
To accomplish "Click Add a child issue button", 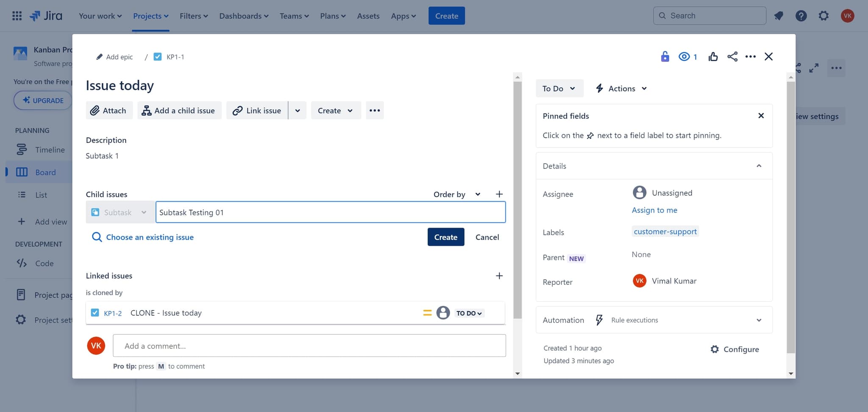I will (179, 110).
